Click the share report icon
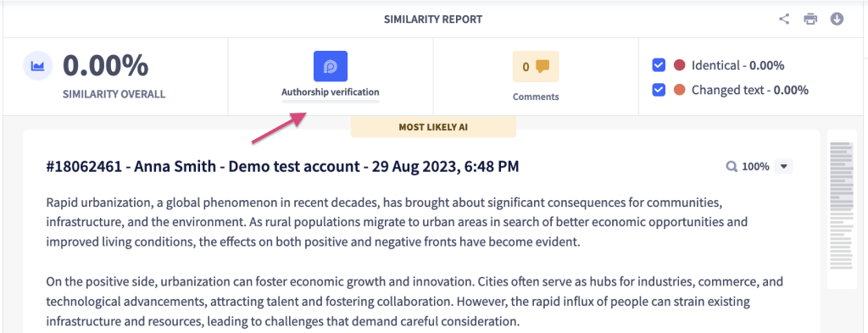 (784, 19)
